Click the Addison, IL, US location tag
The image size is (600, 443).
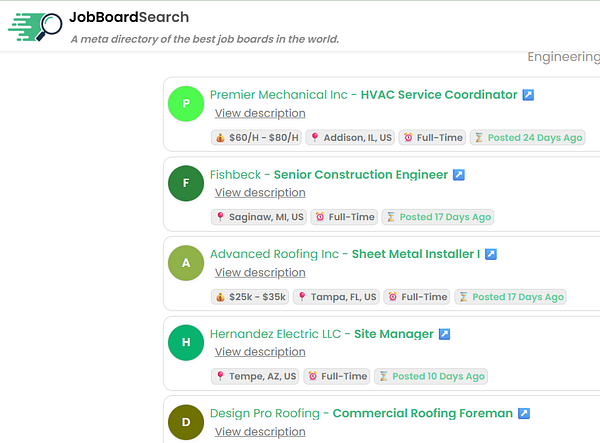click(350, 137)
